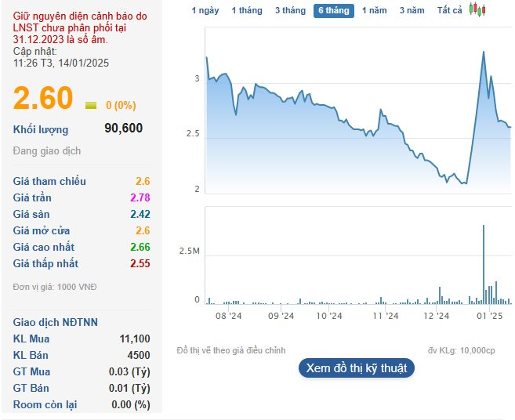Screen dimensions: 515x420
Task: Click the Giá trần value 2.78
Action: [x=140, y=197]
